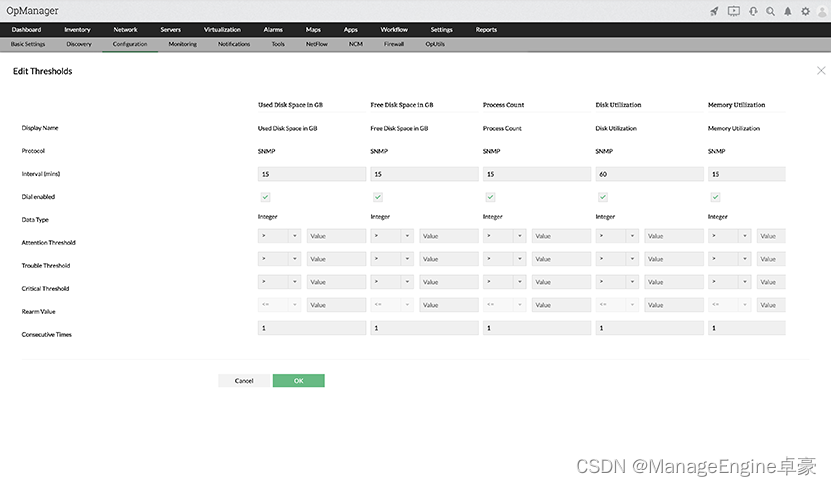
Task: Open the NetFlow settings tab
Action: click(x=316, y=44)
